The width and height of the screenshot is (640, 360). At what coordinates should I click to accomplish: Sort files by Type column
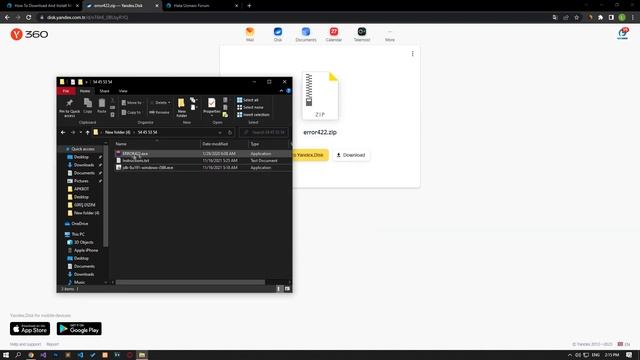[269, 144]
